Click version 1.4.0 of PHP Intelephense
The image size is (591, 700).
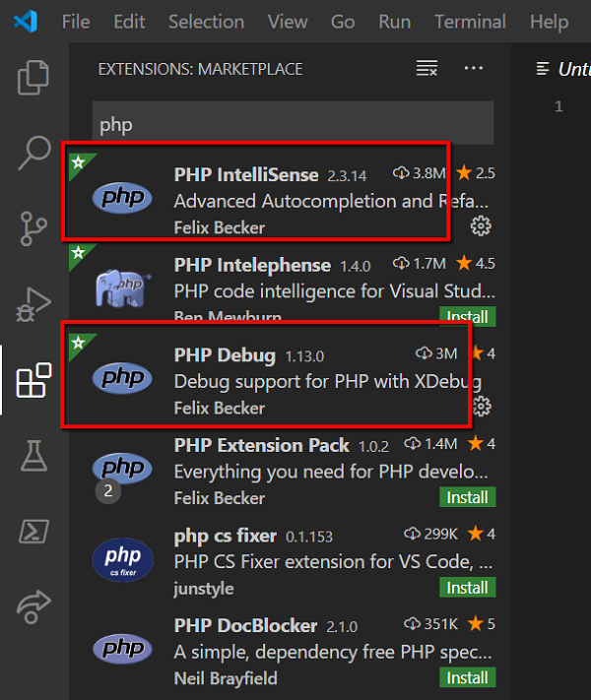tap(356, 267)
